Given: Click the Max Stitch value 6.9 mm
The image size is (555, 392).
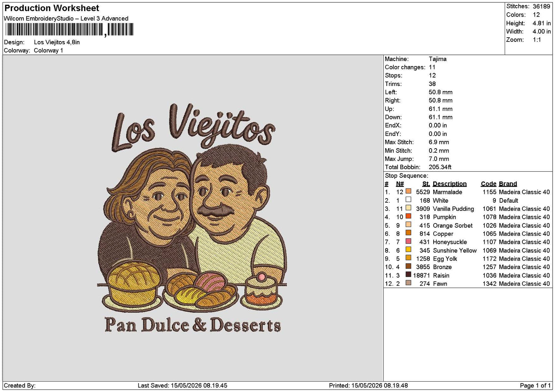Looking at the screenshot, I should pyautogui.click(x=439, y=142).
